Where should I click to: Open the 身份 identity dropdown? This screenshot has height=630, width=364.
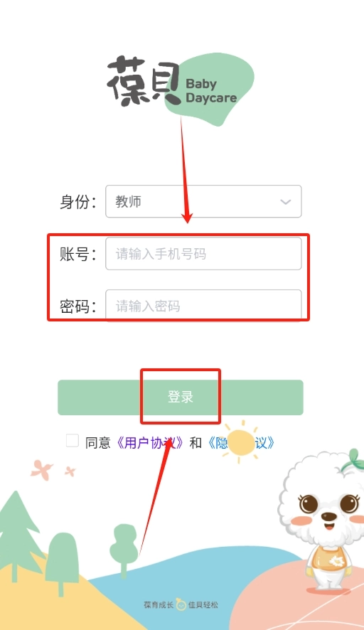coord(203,201)
